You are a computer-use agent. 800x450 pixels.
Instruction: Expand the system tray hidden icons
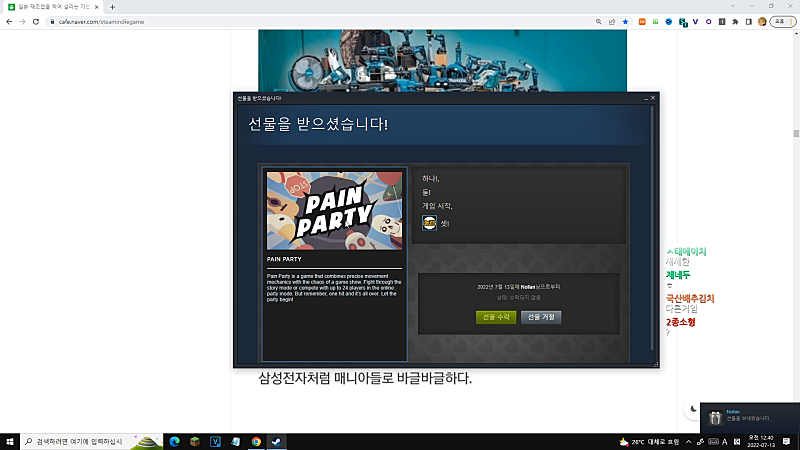(x=688, y=442)
